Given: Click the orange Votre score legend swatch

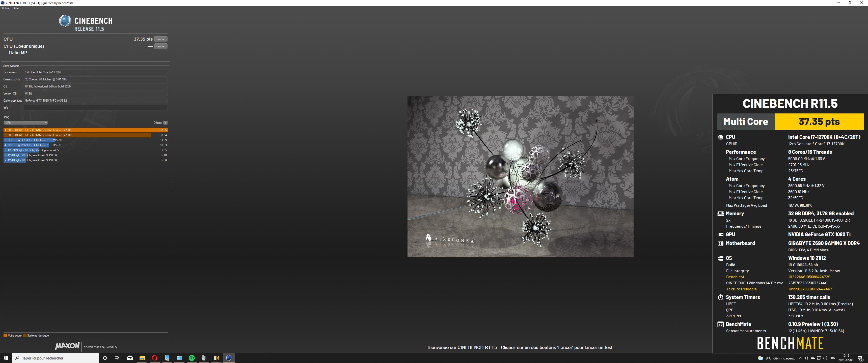Looking at the screenshot, I should 5,335.
